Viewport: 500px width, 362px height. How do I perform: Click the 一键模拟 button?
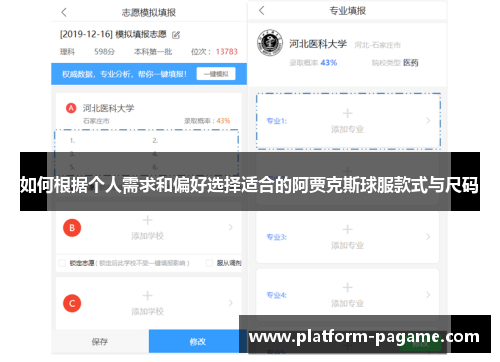[x=216, y=74]
